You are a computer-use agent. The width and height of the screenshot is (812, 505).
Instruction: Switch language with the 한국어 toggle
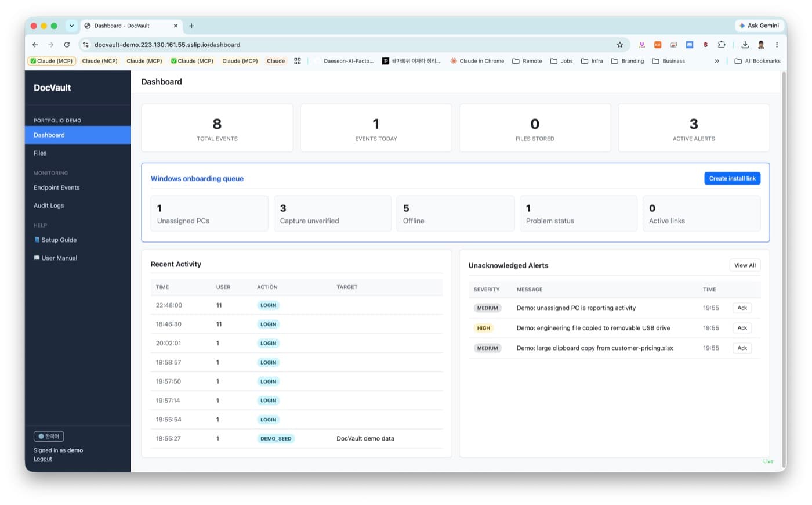[49, 436]
